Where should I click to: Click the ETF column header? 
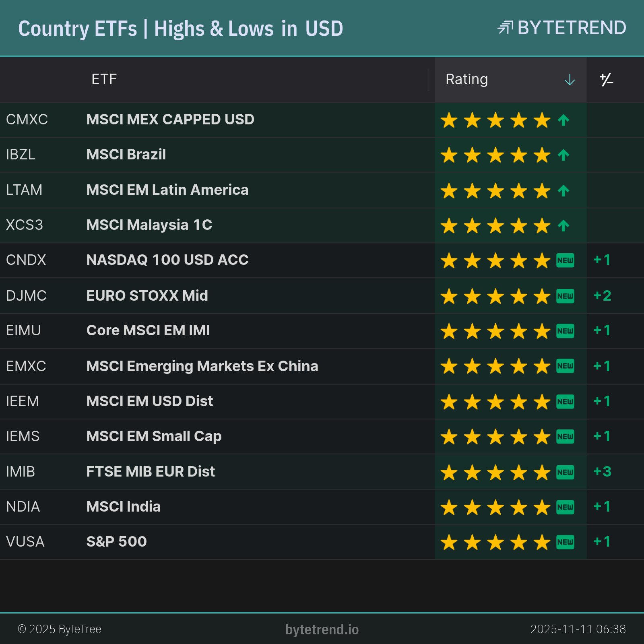pyautogui.click(x=104, y=79)
